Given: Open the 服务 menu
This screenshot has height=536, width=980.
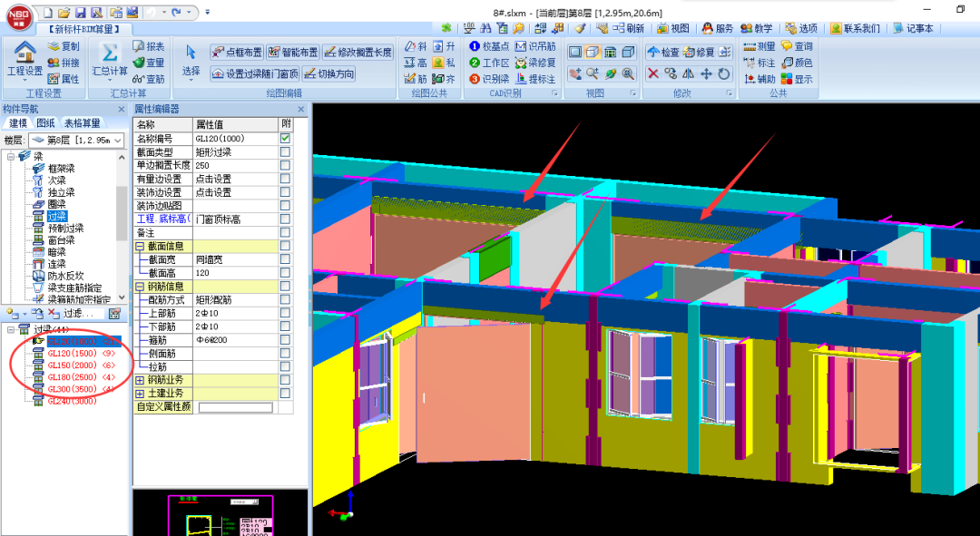Looking at the screenshot, I should point(718,28).
